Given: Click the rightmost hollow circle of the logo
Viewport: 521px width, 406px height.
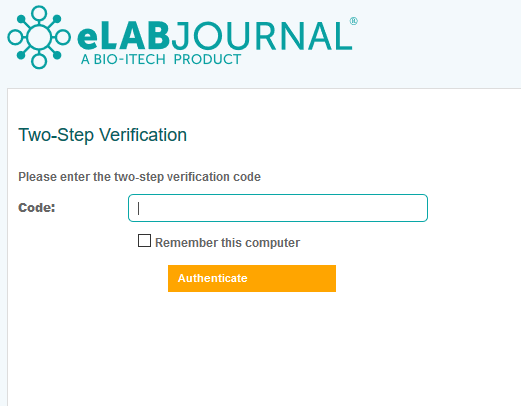Looking at the screenshot, I should coord(63,37).
